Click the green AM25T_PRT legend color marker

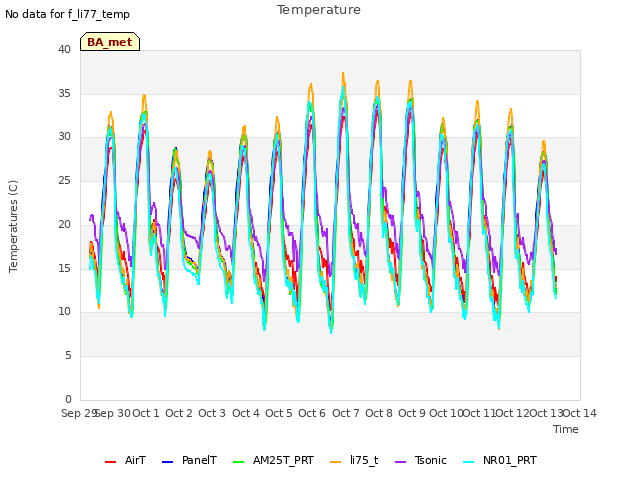point(238,462)
